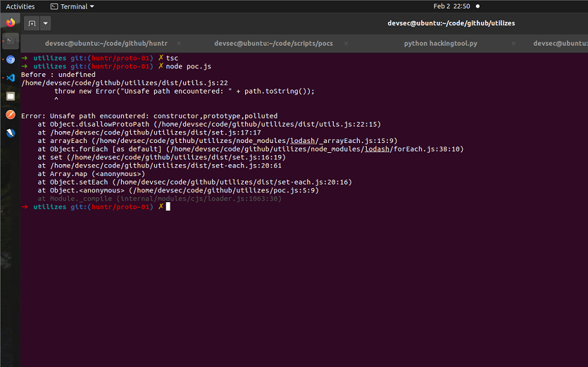Click the dimmed 'at Module._compile' line
The height and width of the screenshot is (367, 588).
pyautogui.click(x=159, y=199)
